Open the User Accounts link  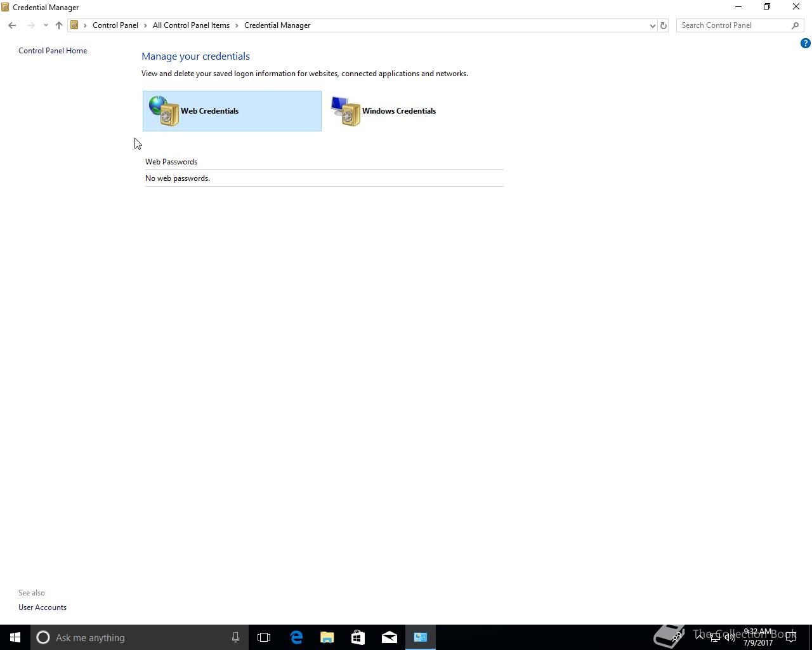pos(43,607)
